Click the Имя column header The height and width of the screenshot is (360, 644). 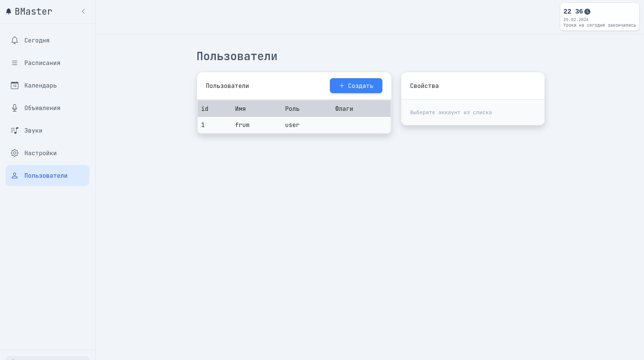pos(240,109)
